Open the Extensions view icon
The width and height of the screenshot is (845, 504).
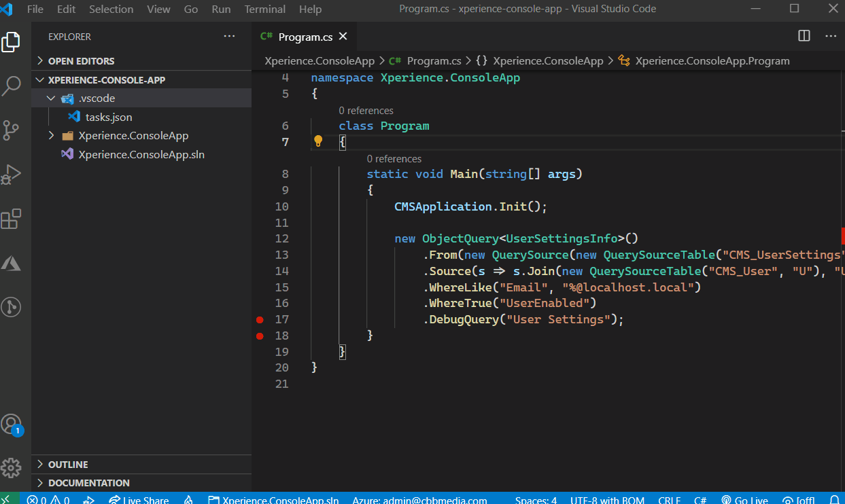click(x=11, y=219)
